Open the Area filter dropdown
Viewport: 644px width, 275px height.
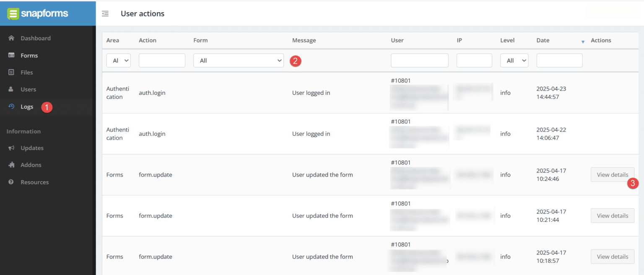click(118, 60)
